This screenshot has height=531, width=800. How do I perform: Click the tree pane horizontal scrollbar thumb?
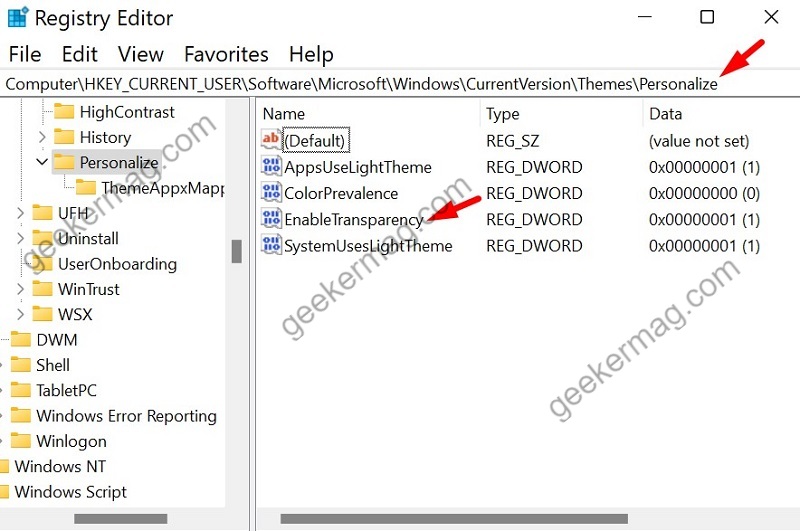point(120,518)
